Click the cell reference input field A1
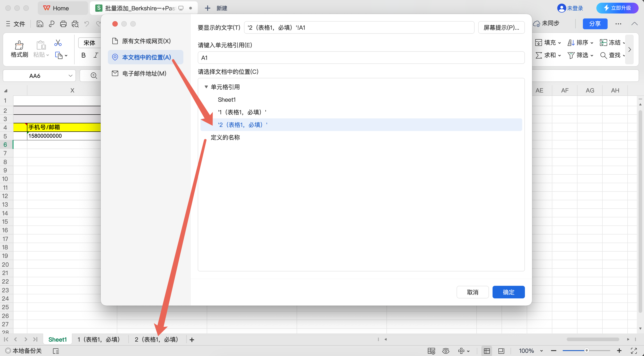644x356 pixels. coord(361,58)
